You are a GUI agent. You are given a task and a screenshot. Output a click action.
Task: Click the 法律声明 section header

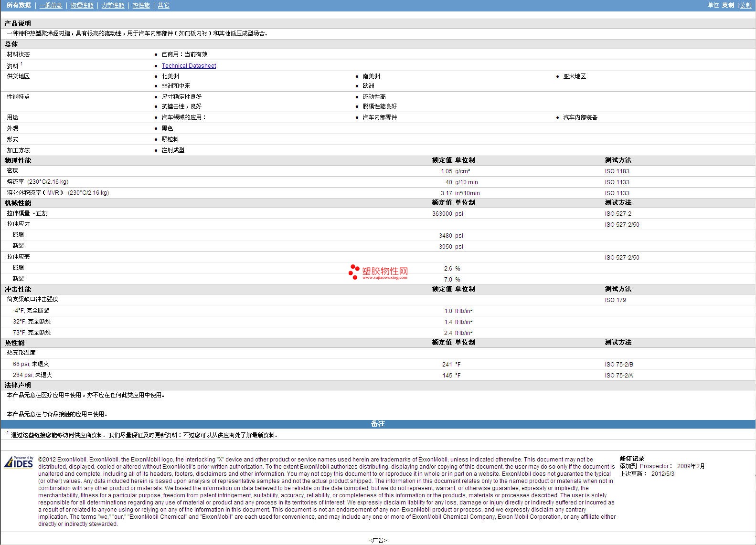pyautogui.click(x=18, y=385)
